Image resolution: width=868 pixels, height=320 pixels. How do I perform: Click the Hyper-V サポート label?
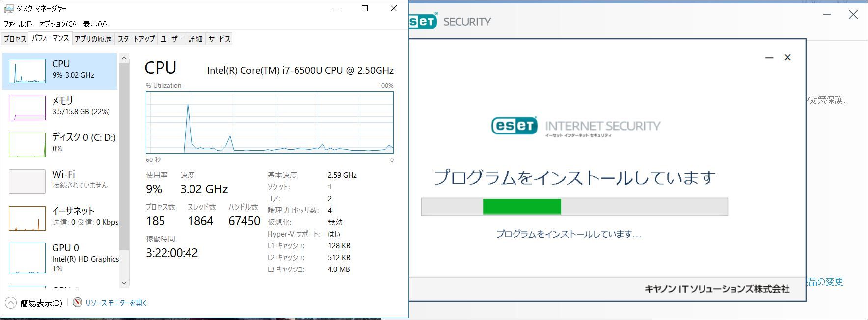click(x=294, y=234)
